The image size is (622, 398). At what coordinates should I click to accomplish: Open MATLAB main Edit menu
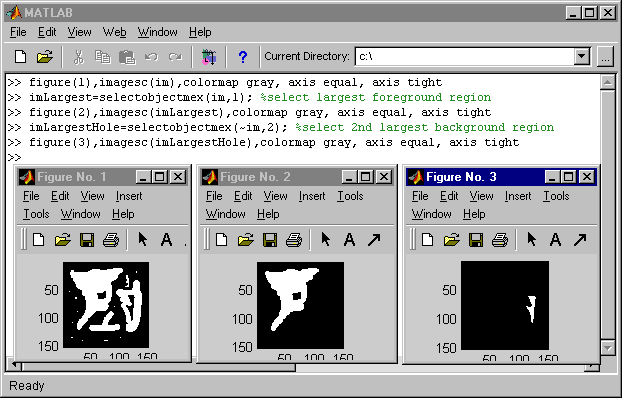(x=47, y=32)
